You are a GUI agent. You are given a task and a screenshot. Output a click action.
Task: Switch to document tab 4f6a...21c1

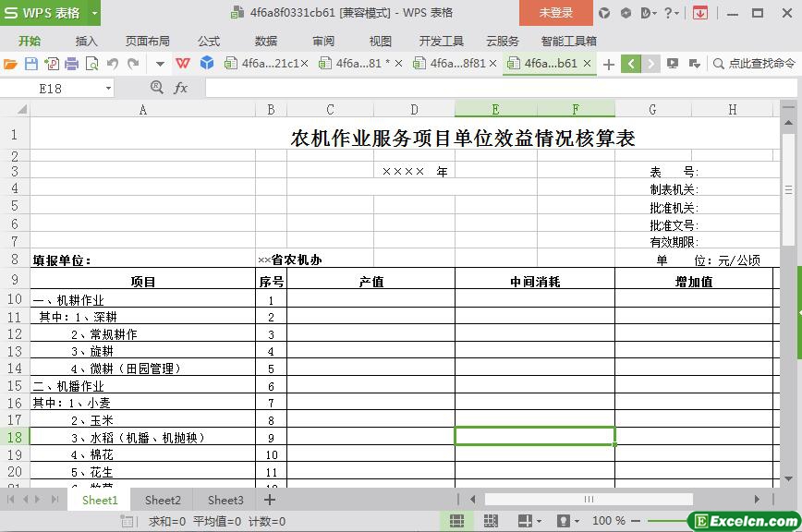point(261,64)
